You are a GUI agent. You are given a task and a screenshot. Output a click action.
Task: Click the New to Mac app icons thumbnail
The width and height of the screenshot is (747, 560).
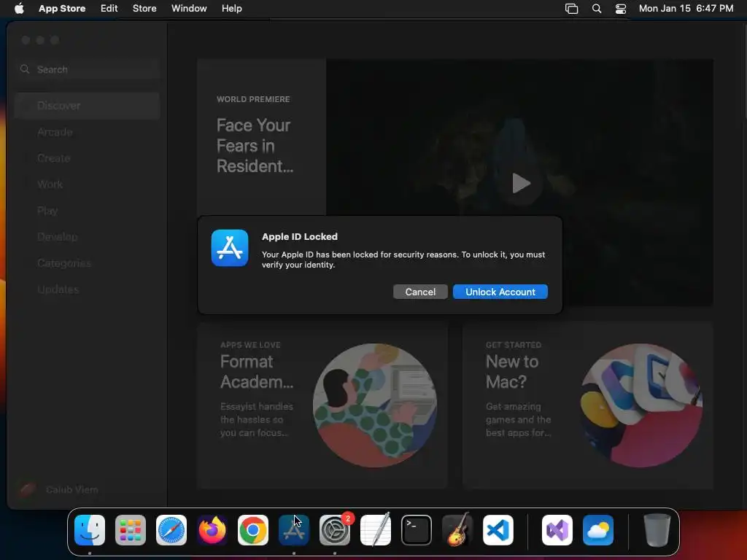[x=640, y=405]
